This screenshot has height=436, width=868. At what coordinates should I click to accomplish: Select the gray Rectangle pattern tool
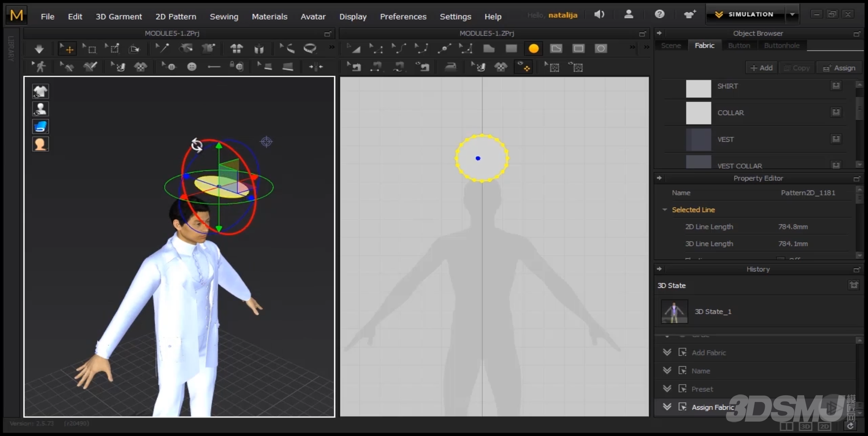pos(511,48)
